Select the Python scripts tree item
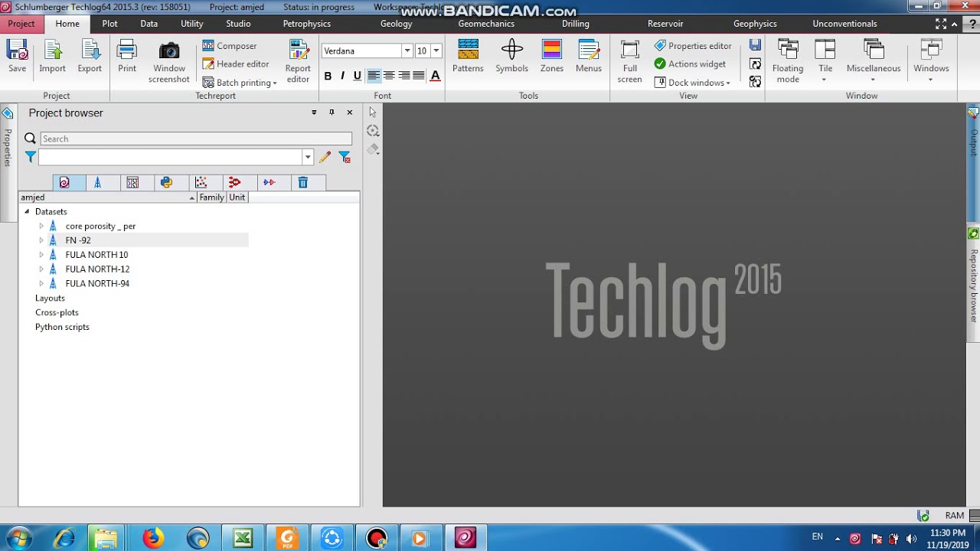980x551 pixels. pos(62,328)
